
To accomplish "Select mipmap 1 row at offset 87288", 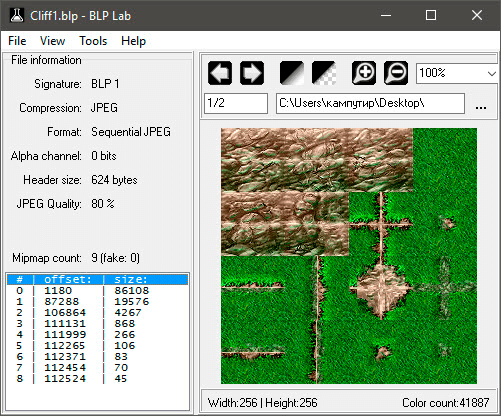I will pos(98,301).
